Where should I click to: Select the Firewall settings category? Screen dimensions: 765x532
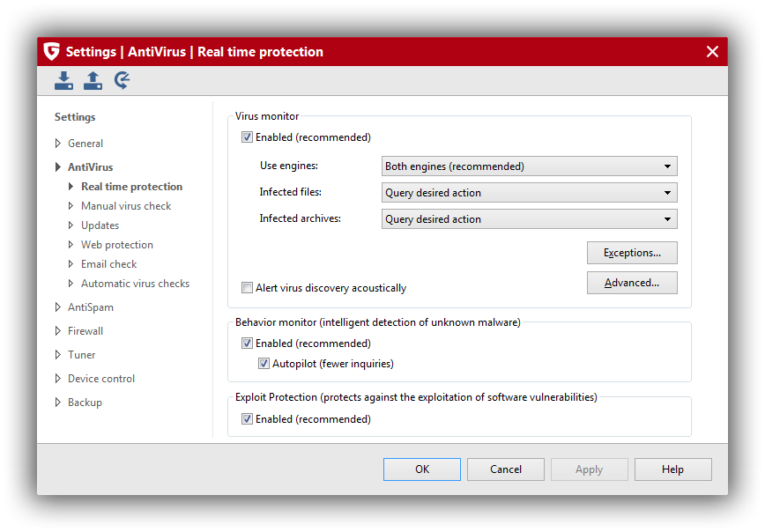[85, 331]
